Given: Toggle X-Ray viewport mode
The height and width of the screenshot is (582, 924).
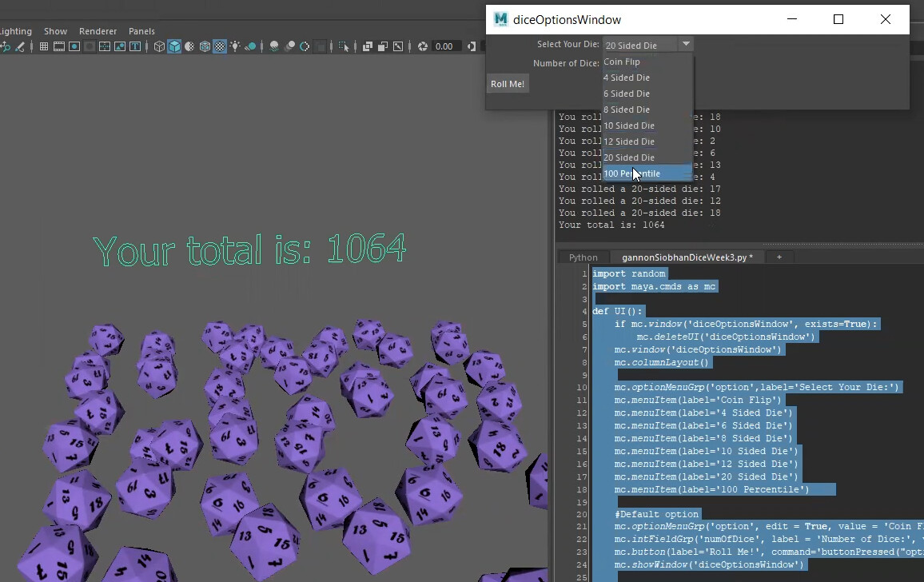Looking at the screenshot, I should 368,46.
